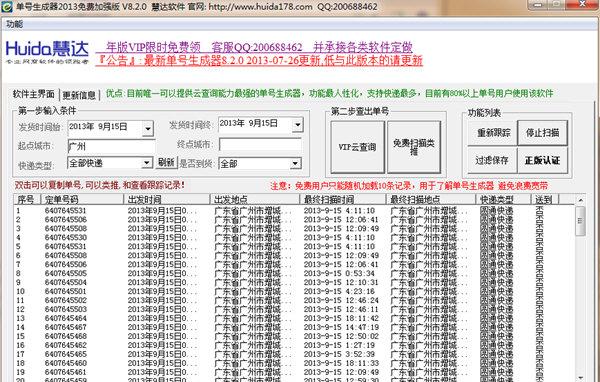Open the 公告 update announcement link
This screenshot has width=600, height=382.
coord(259,60)
